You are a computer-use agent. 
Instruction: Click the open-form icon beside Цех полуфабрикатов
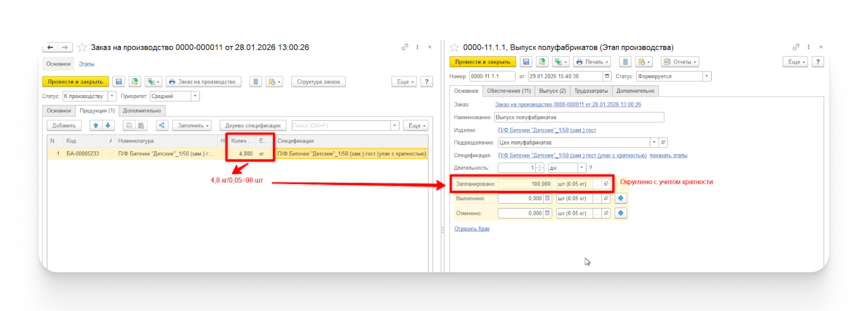[663, 142]
